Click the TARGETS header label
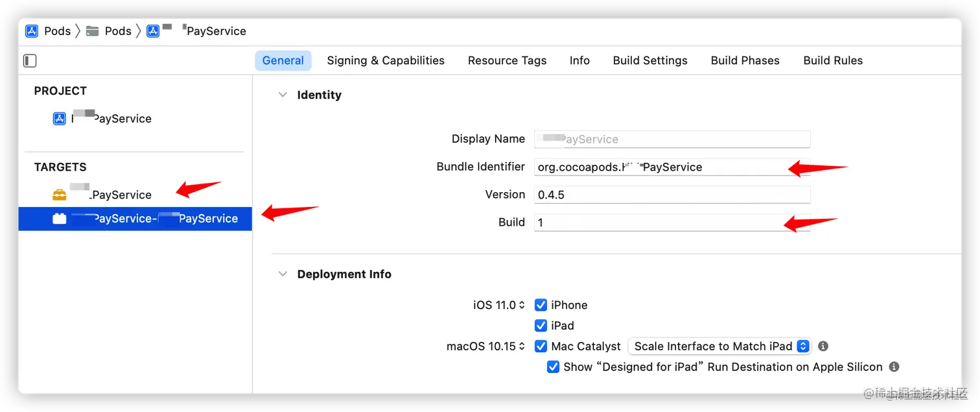Viewport: 980px width, 412px height. coord(60,167)
